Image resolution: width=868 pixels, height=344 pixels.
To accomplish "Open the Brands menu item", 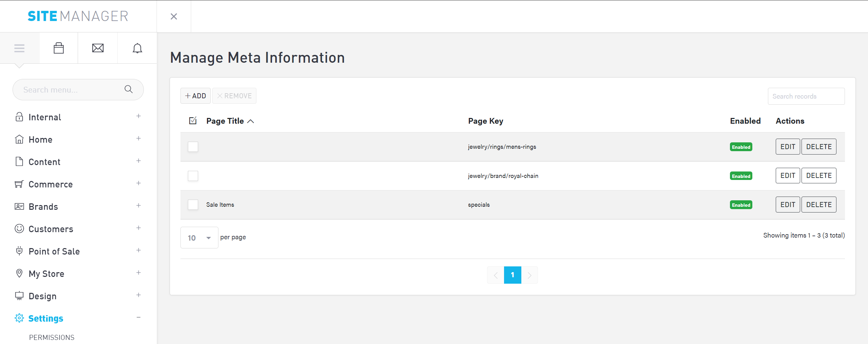I will click(x=43, y=207).
